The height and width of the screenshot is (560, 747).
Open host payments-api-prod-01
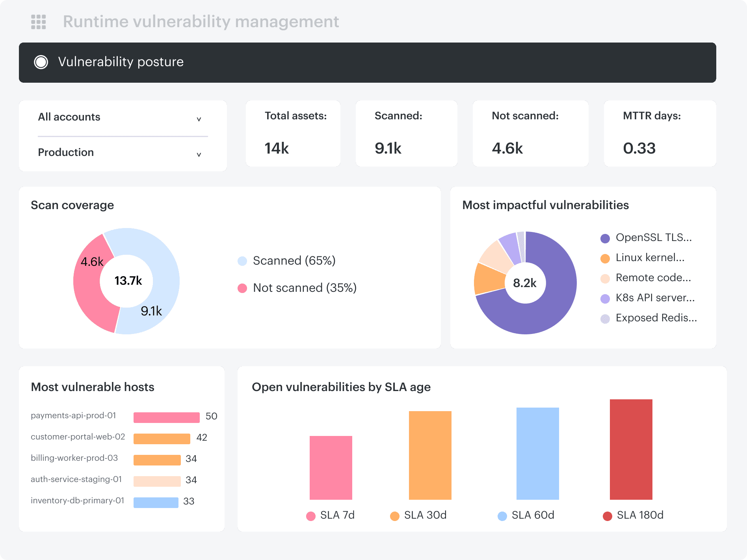click(73, 415)
